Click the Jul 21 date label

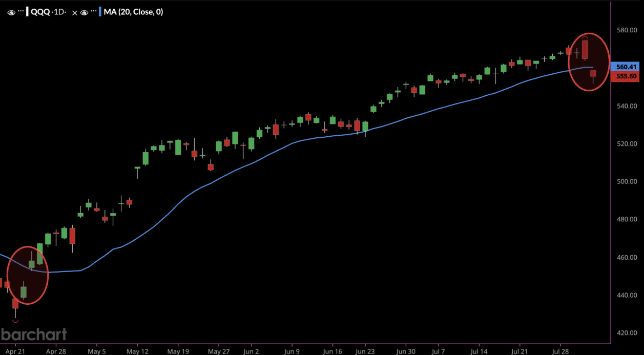pos(520,351)
